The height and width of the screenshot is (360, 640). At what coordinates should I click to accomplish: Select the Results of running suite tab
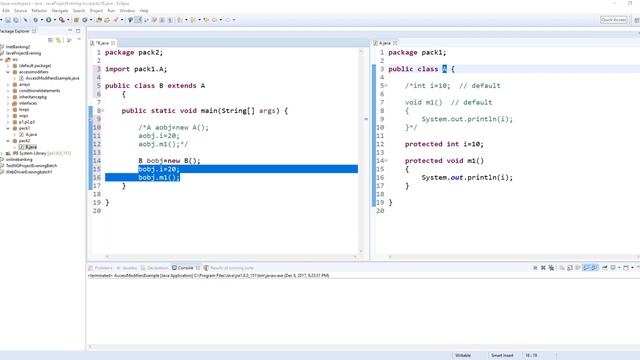coord(229,268)
